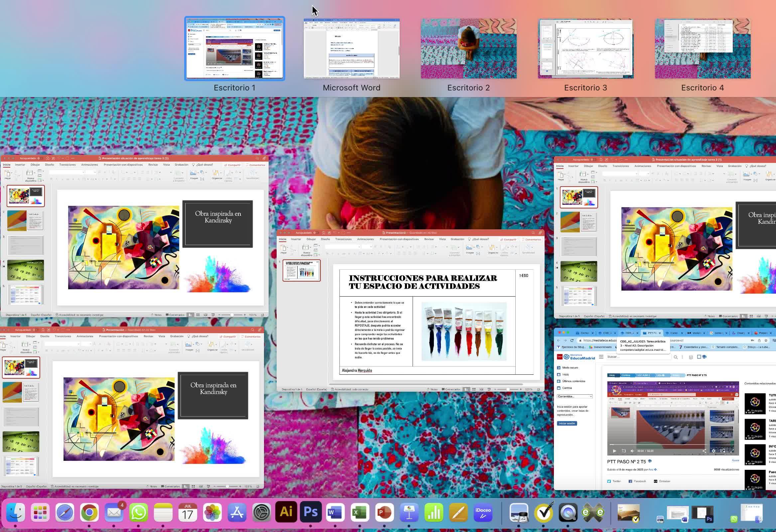Open the Imagen dropdown arrow in Presentación3
The image size is (776, 532).
point(474,247)
